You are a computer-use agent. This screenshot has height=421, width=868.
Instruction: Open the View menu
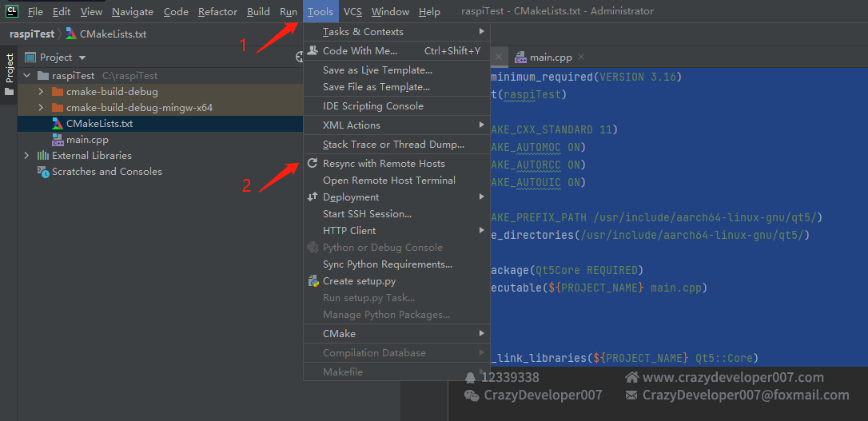click(91, 12)
